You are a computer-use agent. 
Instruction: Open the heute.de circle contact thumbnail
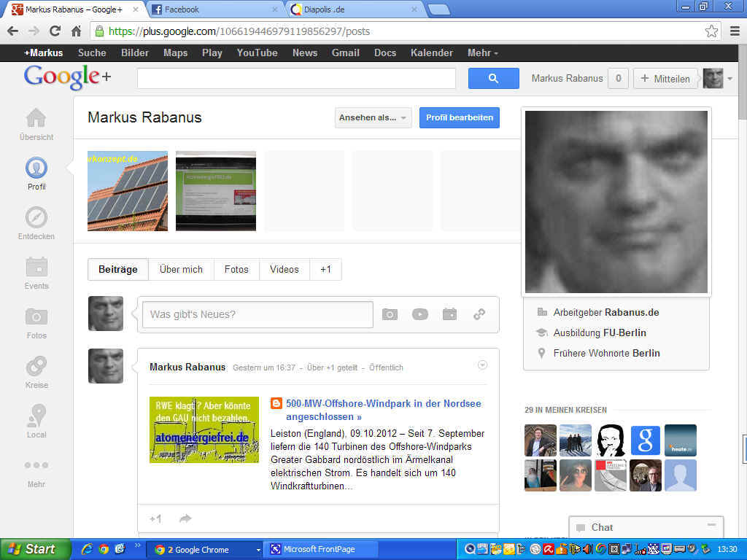click(x=681, y=440)
